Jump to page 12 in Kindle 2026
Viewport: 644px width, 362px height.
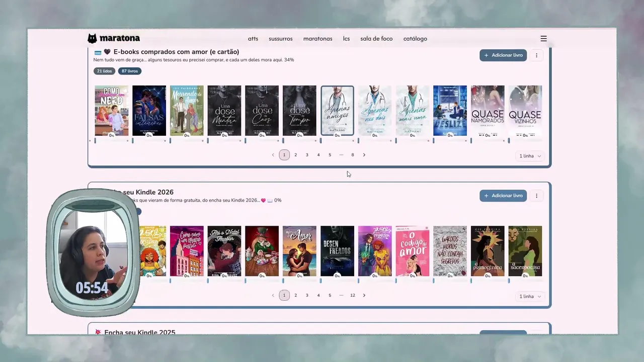pos(353,295)
